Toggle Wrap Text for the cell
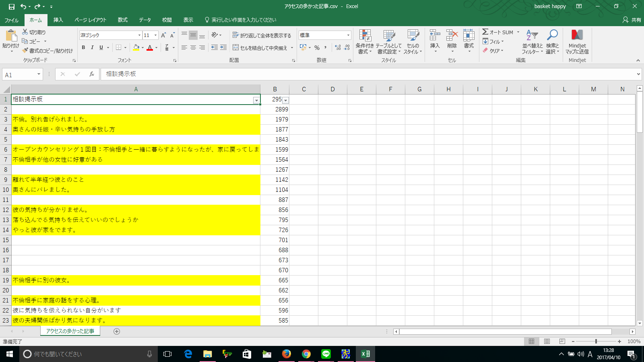 pos(236,35)
